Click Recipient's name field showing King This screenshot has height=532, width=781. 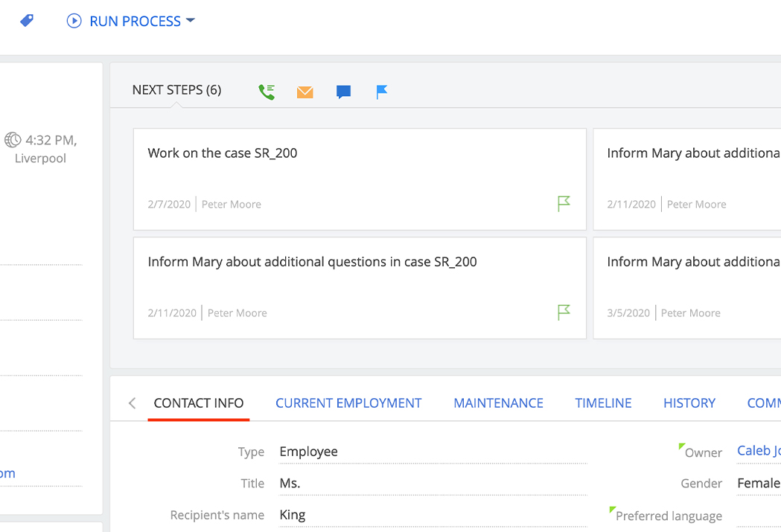[x=432, y=515]
